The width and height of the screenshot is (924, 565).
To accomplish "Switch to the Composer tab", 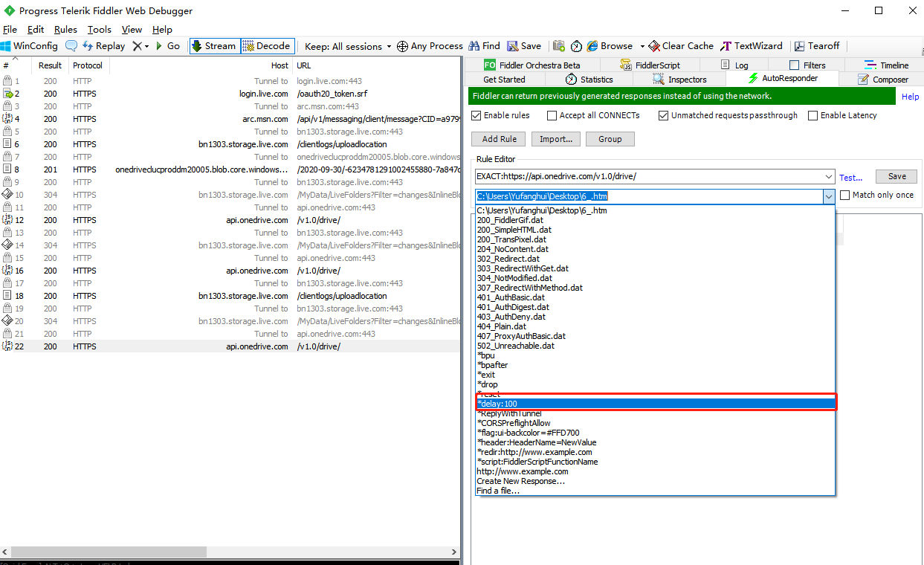I will click(882, 80).
